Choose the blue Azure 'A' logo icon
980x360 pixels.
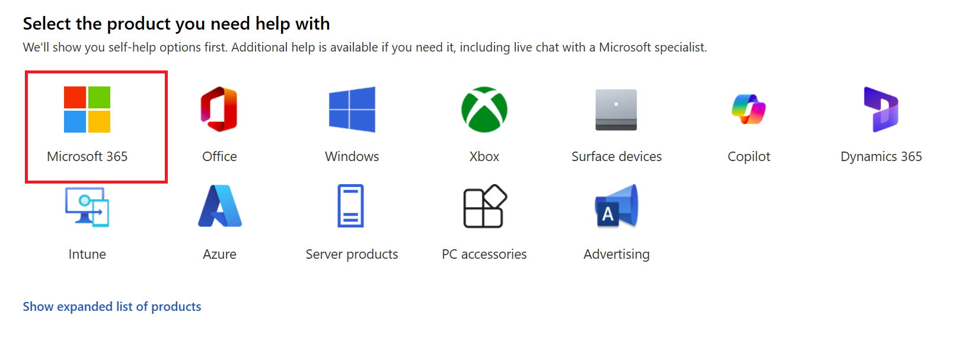click(219, 206)
